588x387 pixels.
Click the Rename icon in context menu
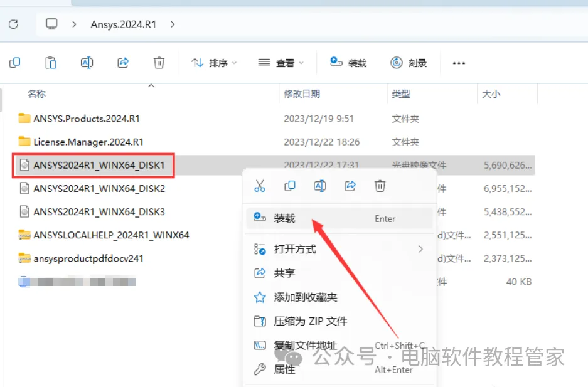click(319, 186)
